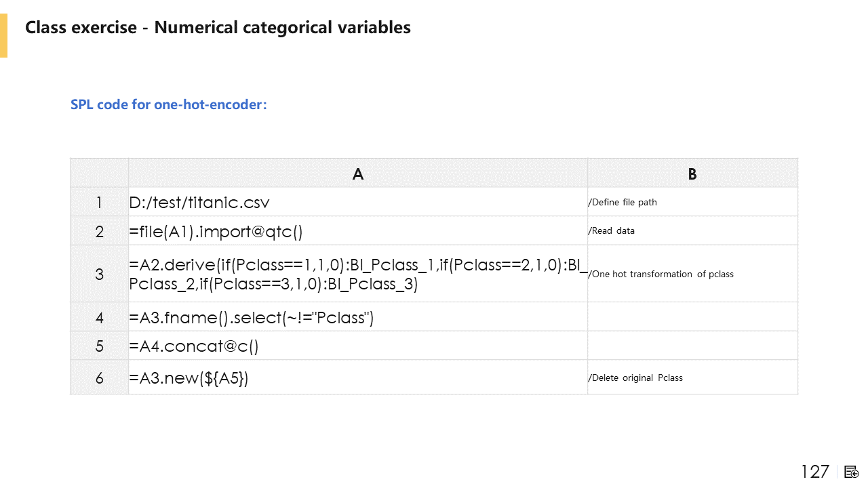Click the A3.new(${A5}) cell
Screen dimensions: 868x488
189,378
